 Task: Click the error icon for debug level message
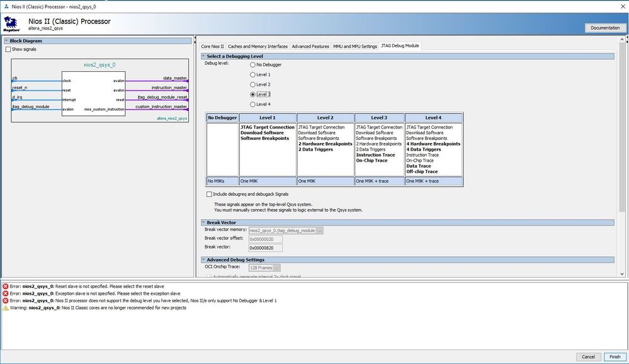6,300
